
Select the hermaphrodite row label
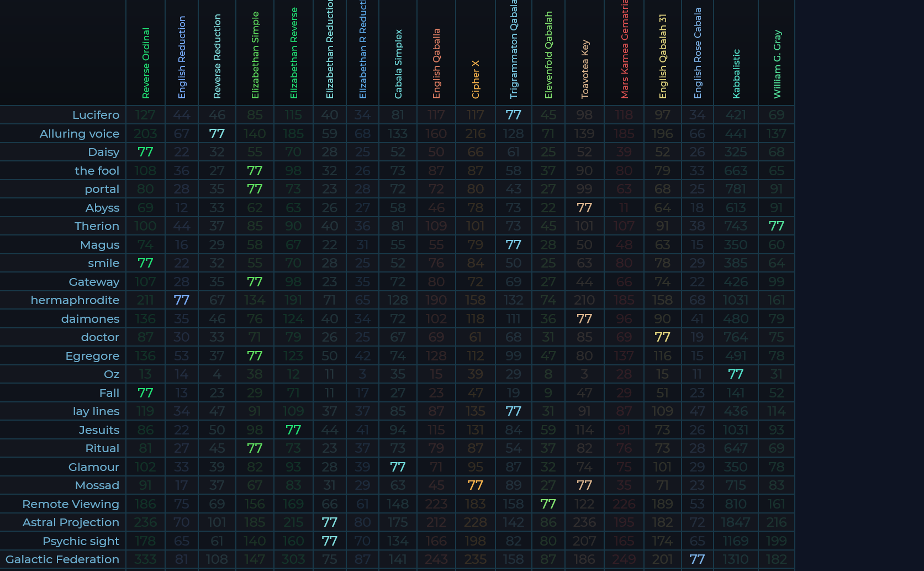75,300
